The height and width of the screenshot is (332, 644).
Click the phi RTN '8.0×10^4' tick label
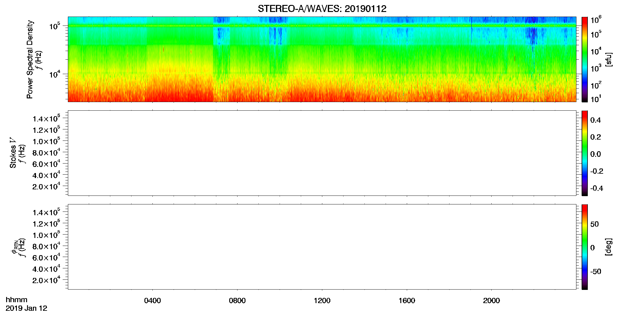(46, 246)
